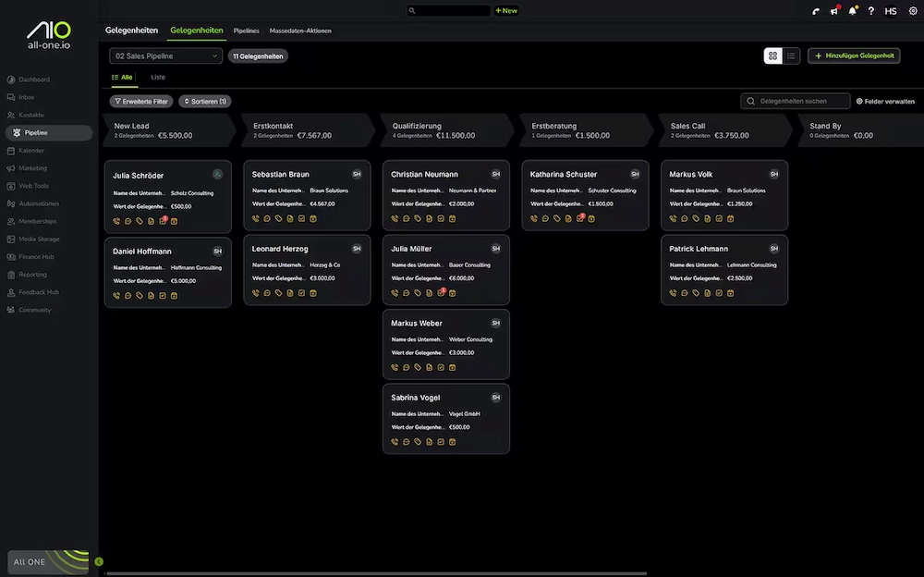Click the calendar appointment icon on Leonard Herzog card

tap(313, 293)
